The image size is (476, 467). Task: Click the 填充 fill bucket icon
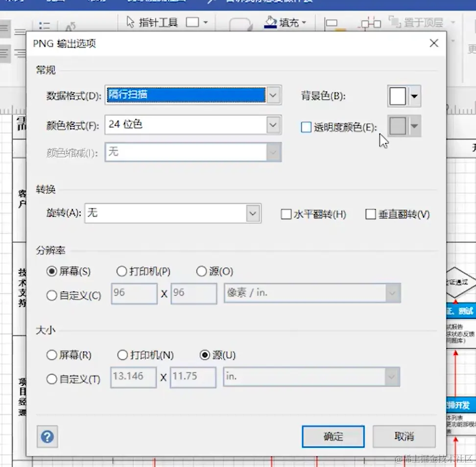[271, 23]
